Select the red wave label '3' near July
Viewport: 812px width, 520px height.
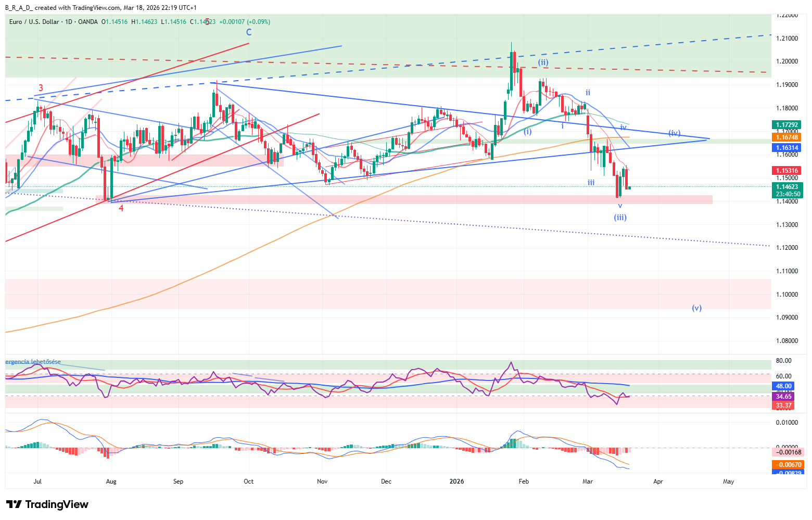(41, 88)
